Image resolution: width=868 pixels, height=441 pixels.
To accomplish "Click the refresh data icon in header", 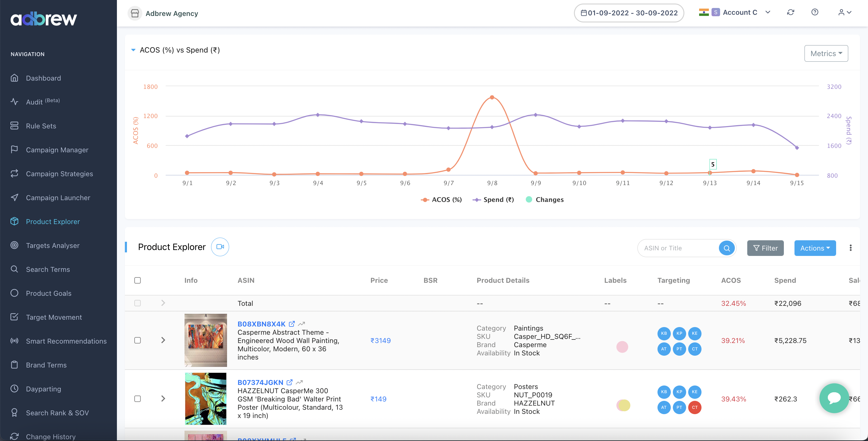I will (x=791, y=12).
